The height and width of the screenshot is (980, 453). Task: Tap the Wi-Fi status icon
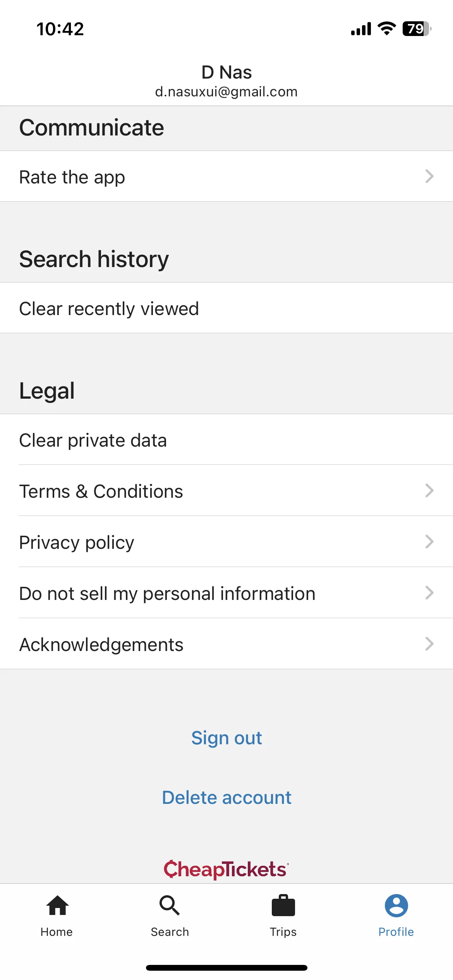coord(386,29)
